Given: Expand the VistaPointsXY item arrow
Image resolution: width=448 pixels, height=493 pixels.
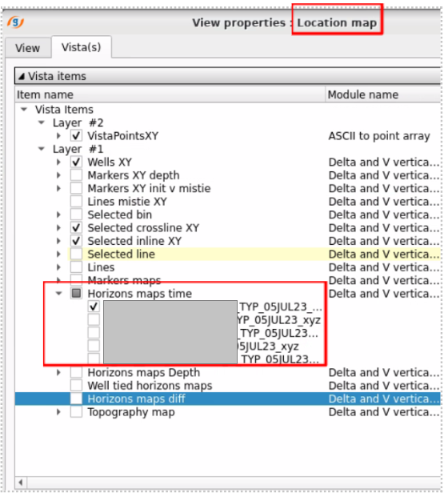Looking at the screenshot, I should (58, 136).
